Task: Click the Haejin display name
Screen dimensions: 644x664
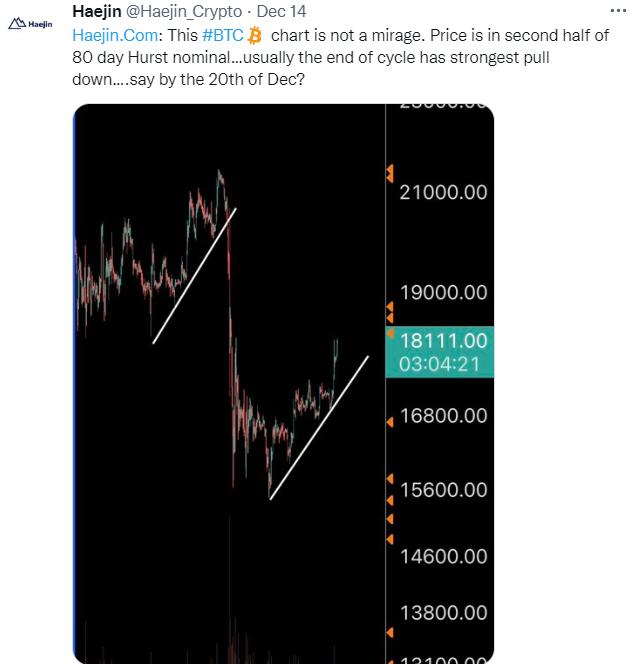Action: point(97,11)
